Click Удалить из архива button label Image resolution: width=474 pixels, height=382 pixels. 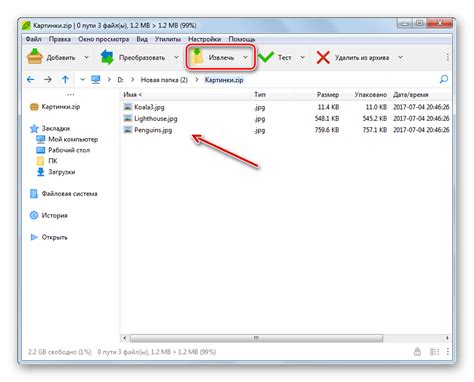coord(362,57)
